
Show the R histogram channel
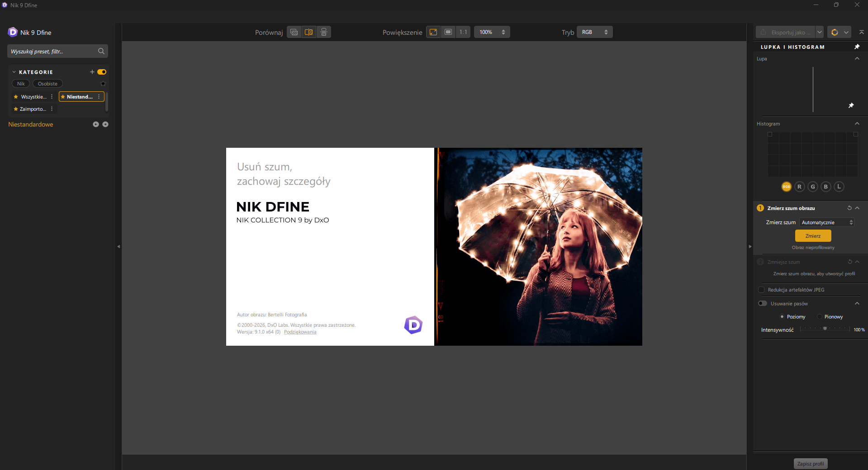(x=799, y=187)
